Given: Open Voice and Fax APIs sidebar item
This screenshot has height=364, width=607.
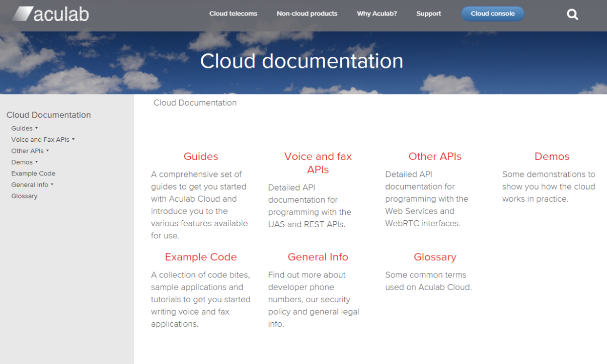Looking at the screenshot, I should point(40,139).
